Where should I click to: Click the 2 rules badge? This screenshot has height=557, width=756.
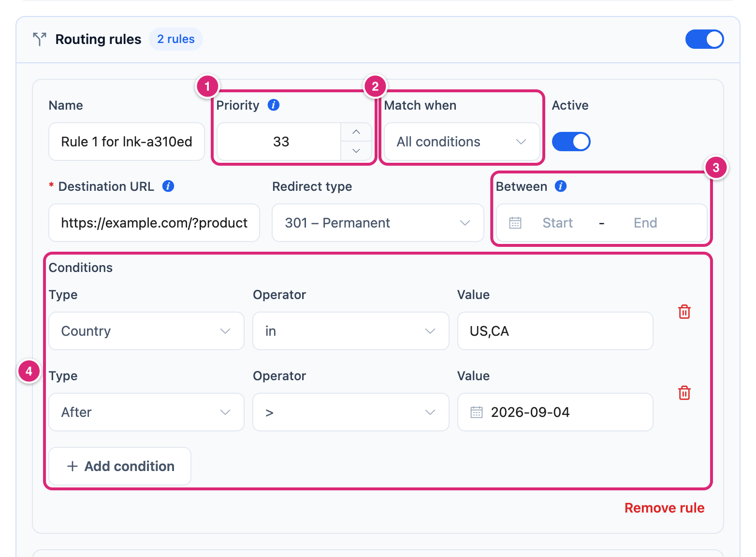(176, 39)
